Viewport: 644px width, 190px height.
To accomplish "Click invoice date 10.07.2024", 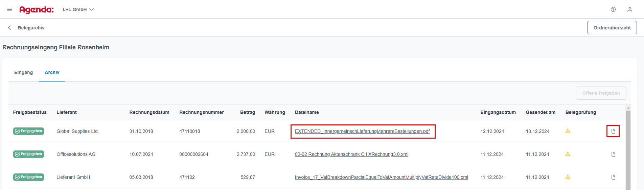I will coord(141,154).
